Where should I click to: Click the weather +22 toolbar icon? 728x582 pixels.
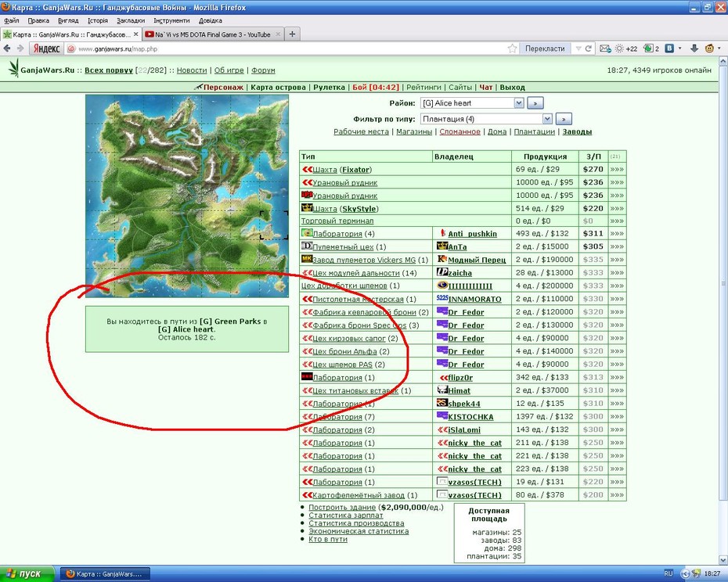pyautogui.click(x=626, y=48)
